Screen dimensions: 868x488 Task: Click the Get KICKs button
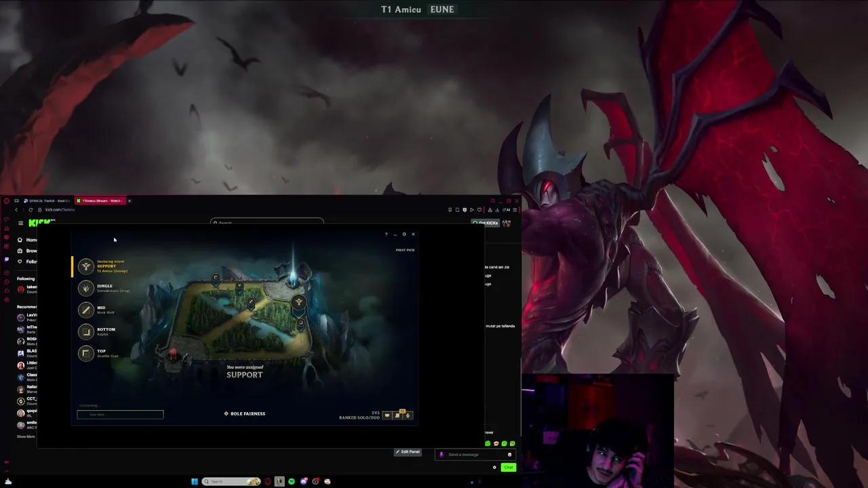tap(486, 223)
